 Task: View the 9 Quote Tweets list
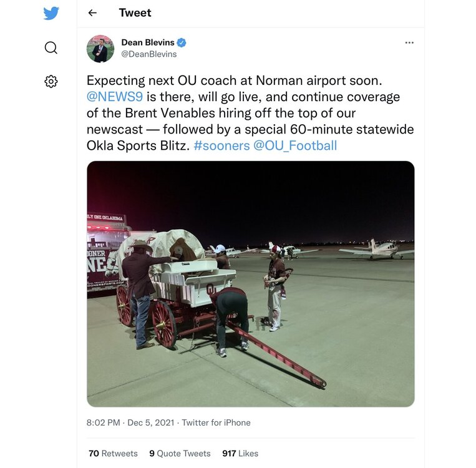point(180,454)
